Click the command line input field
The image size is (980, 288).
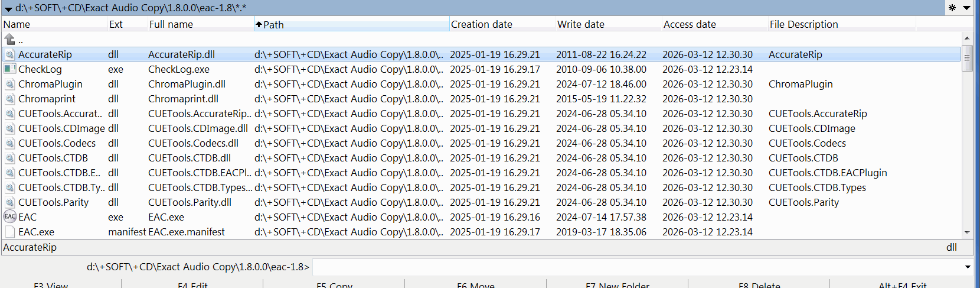click(x=638, y=267)
